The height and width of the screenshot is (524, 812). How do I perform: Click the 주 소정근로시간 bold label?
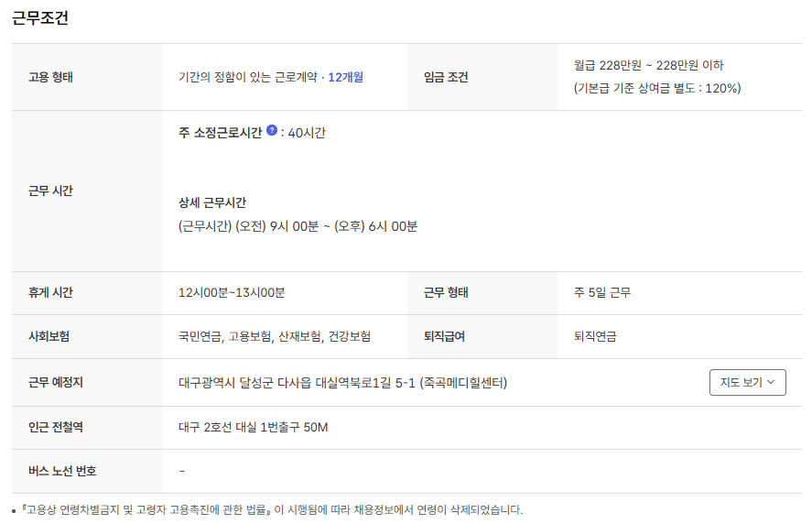tap(220, 133)
